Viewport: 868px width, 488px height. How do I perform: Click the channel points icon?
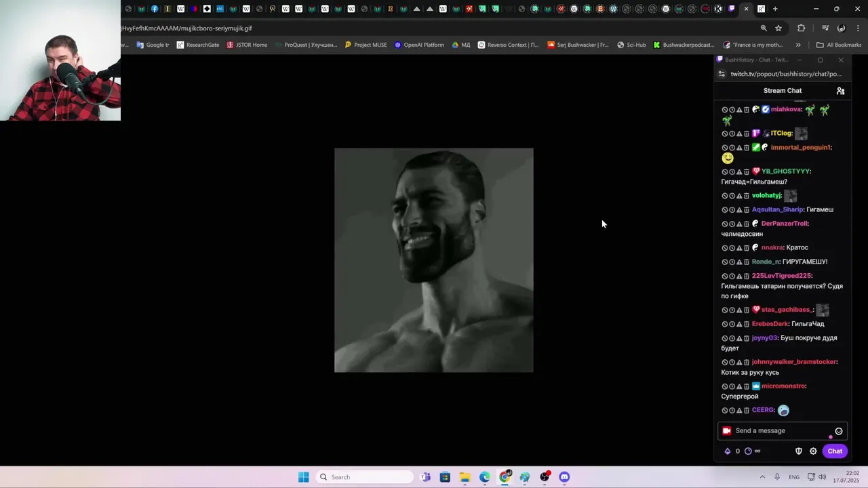[x=748, y=451]
